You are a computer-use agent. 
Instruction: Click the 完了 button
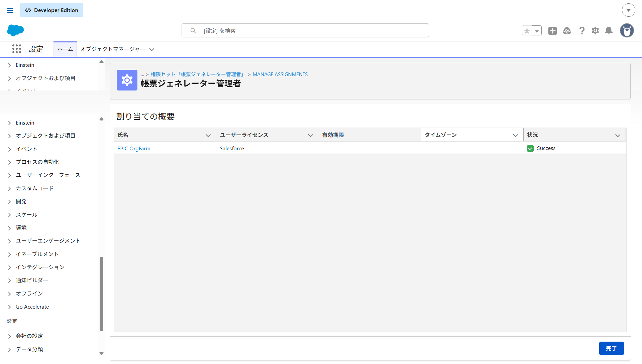click(x=611, y=348)
